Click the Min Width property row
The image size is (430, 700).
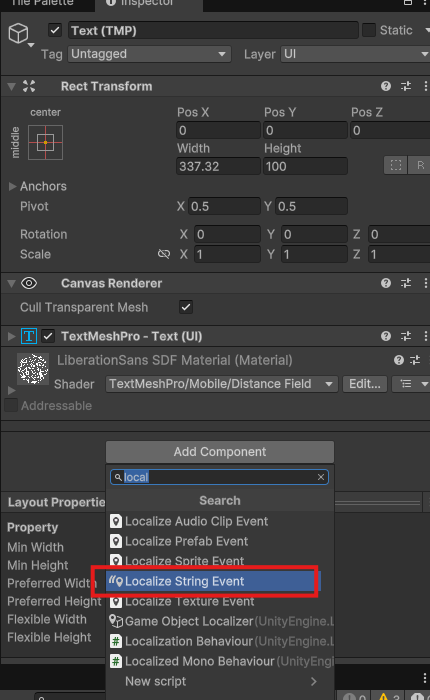click(35, 547)
